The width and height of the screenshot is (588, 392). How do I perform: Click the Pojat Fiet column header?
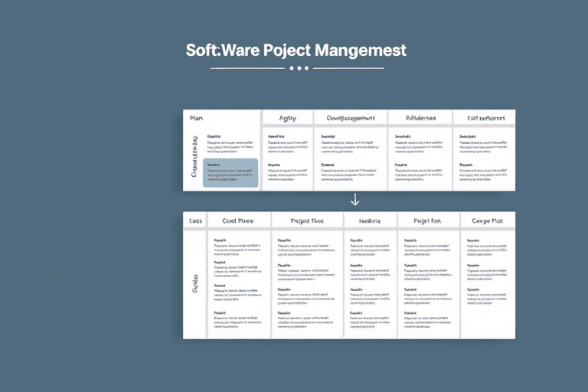[x=429, y=220]
